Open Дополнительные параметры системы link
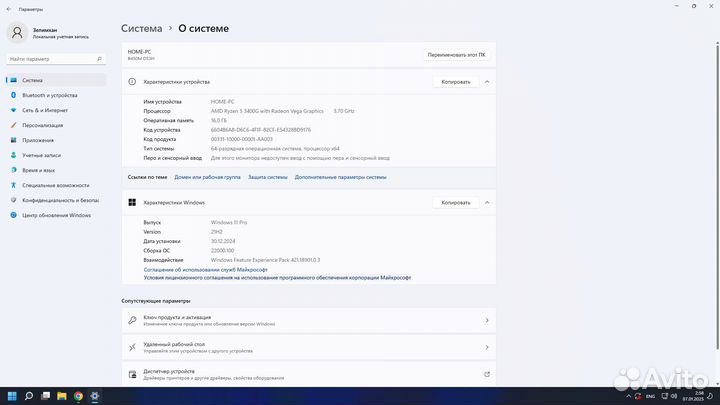This screenshot has width=720, height=405. [x=341, y=177]
